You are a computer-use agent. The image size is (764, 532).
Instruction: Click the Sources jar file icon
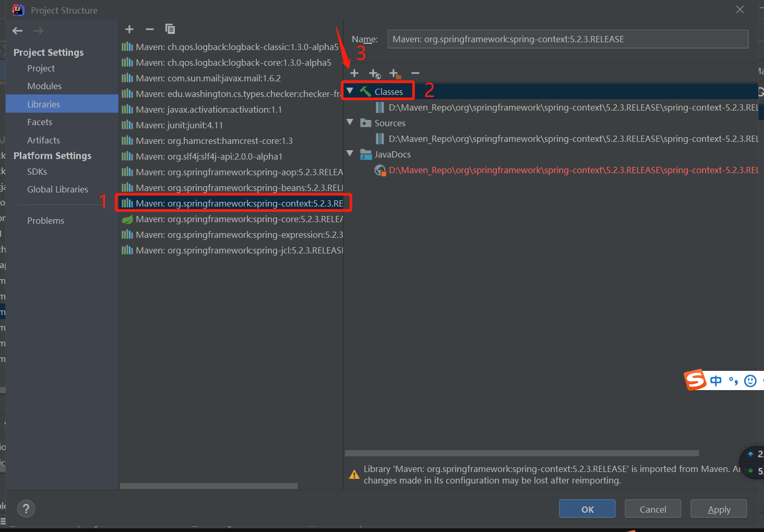click(380, 139)
